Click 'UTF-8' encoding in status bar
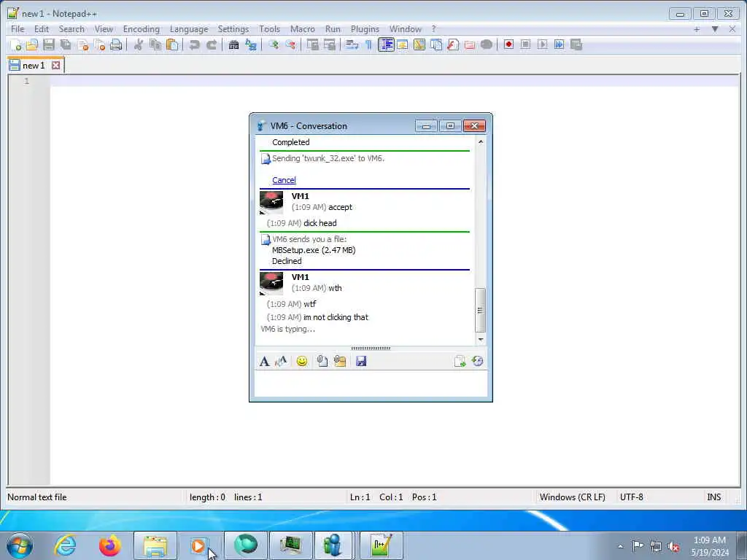The width and height of the screenshot is (747, 560). coord(631,497)
